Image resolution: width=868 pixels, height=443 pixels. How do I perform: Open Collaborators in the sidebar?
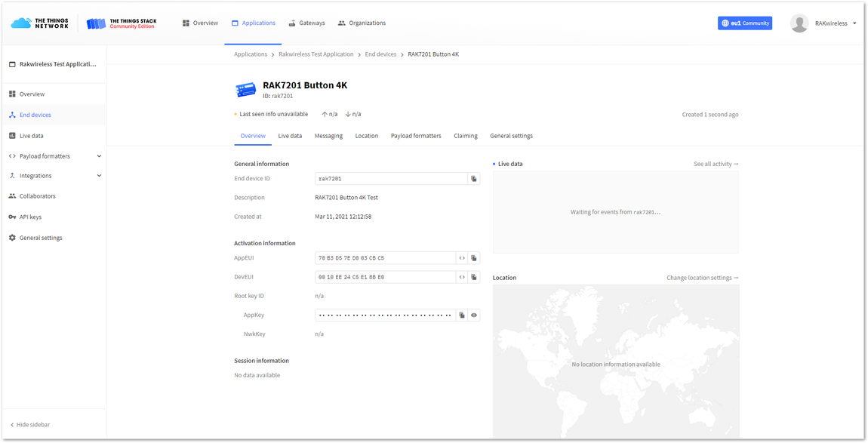[x=54, y=196]
